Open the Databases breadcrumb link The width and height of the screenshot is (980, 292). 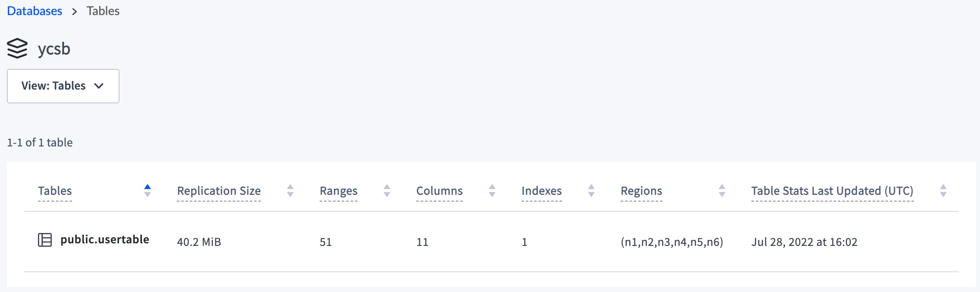(x=34, y=11)
